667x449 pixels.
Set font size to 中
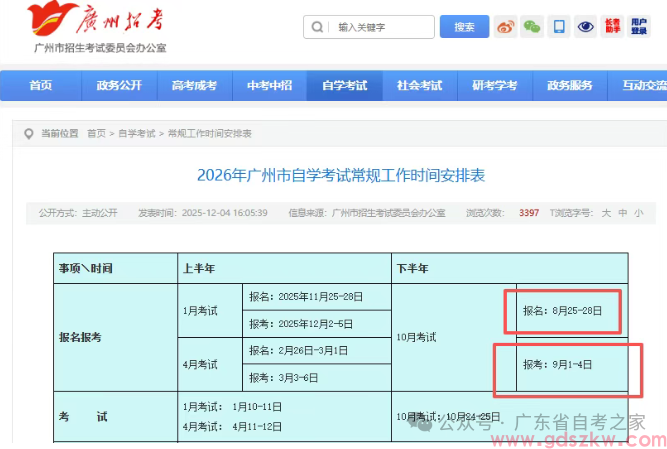tap(623, 213)
